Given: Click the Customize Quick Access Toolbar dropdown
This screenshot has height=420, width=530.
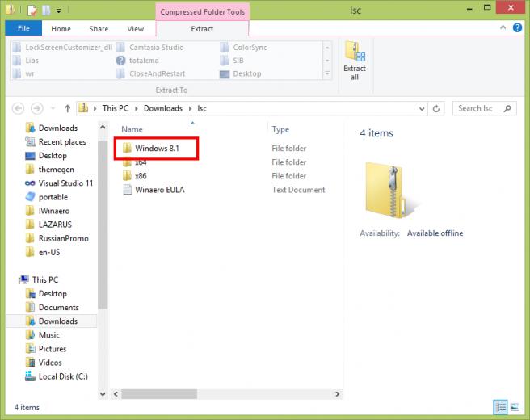Looking at the screenshot, I should click(58, 10).
